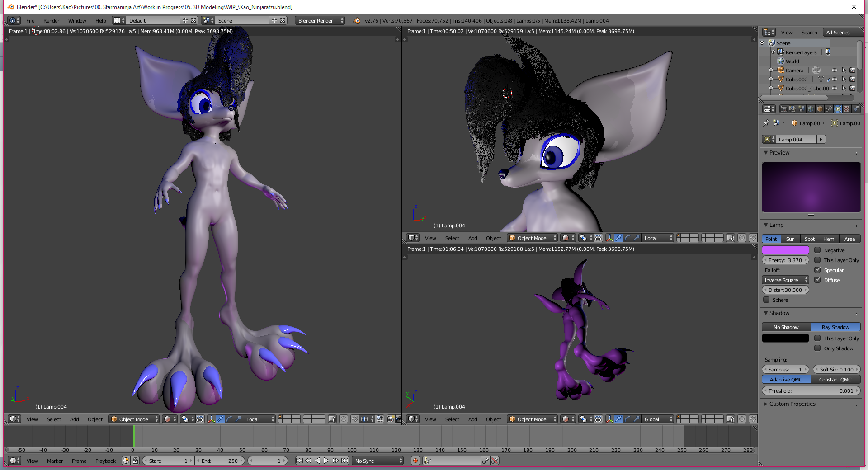The image size is (868, 470).
Task: Click the lamp Energy value slider
Action: pyautogui.click(x=785, y=260)
